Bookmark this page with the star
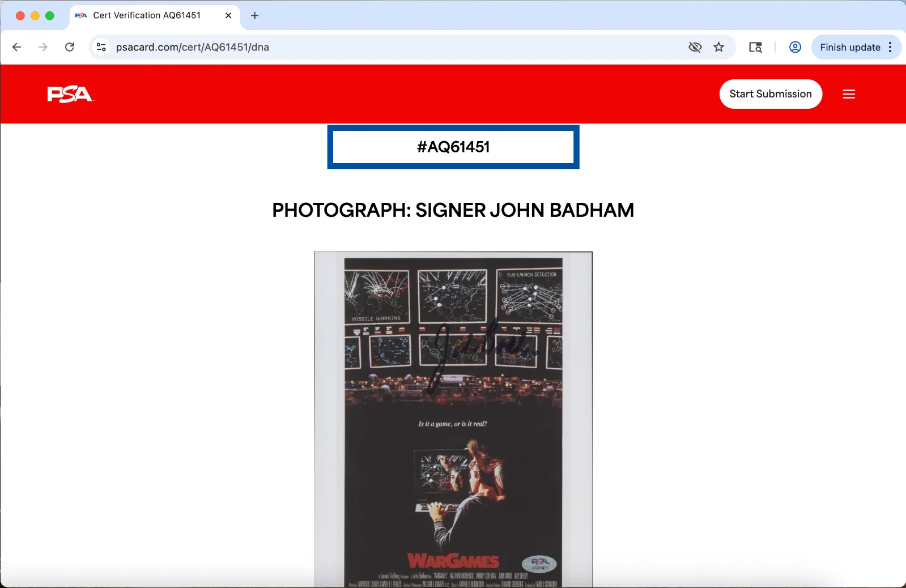Screen dimensions: 906x588 pyautogui.click(x=719, y=47)
